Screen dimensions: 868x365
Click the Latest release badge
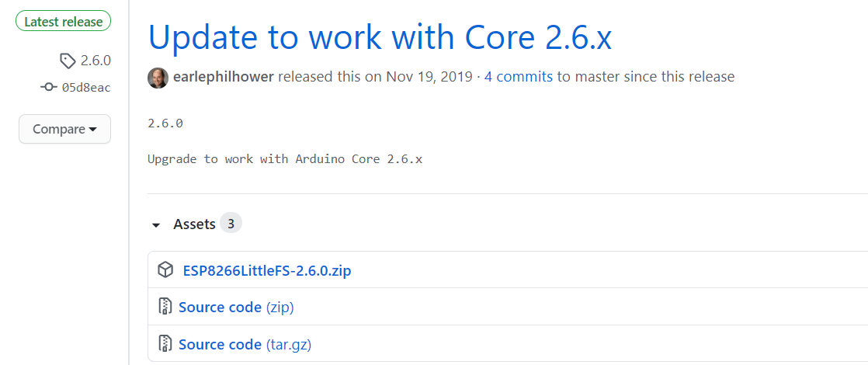click(64, 22)
